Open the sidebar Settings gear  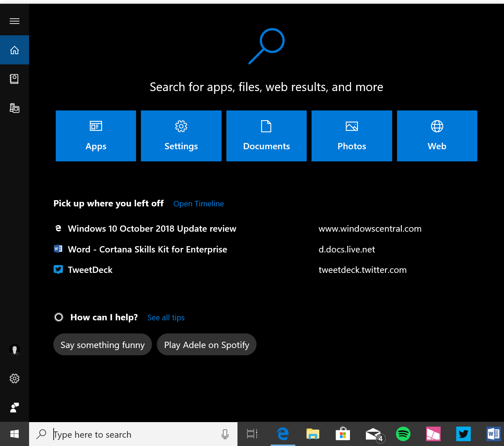[x=15, y=378]
